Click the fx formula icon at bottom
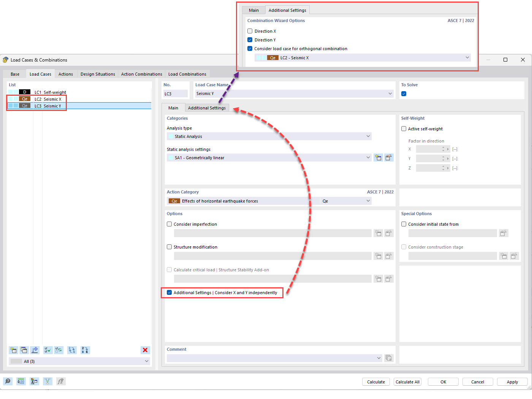 (61, 381)
